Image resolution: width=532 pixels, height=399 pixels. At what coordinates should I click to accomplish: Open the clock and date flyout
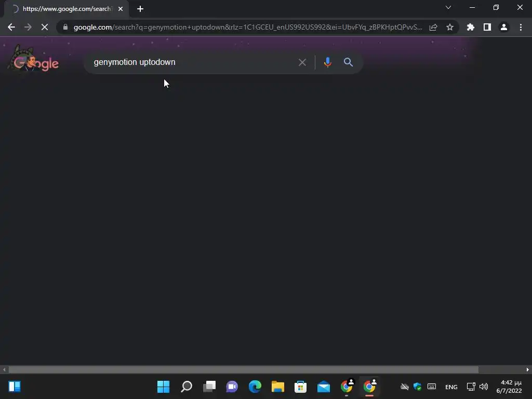coord(509,387)
